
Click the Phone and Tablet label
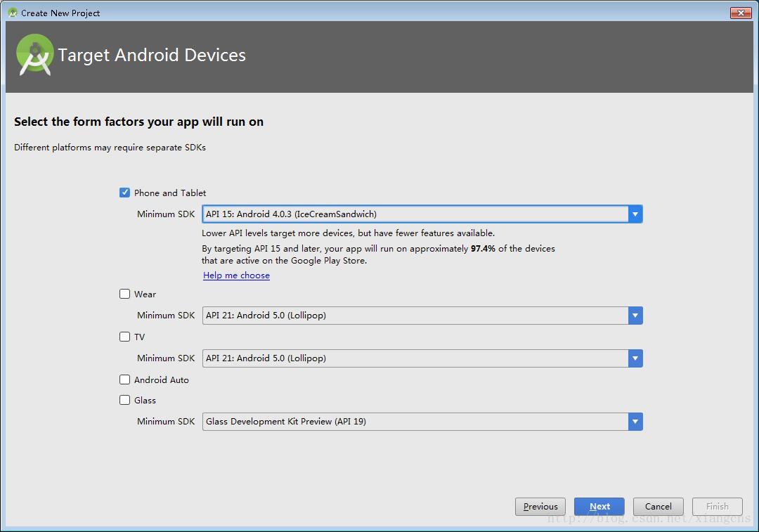[x=170, y=193]
